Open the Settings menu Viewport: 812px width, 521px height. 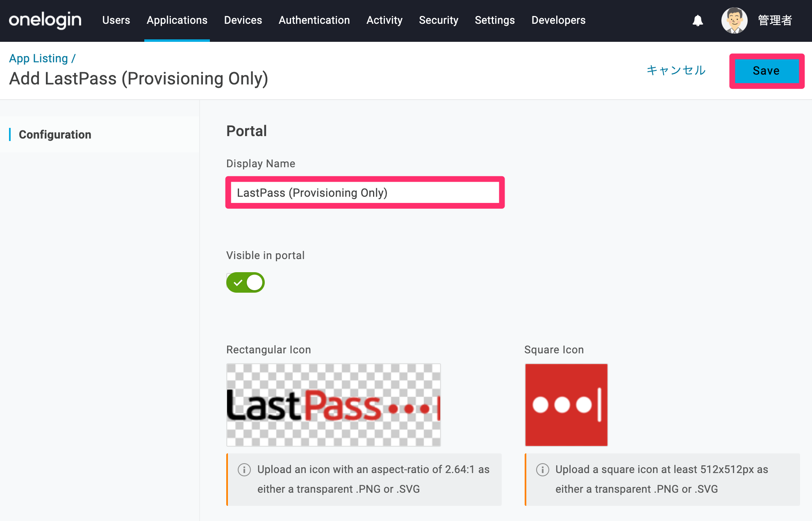(495, 20)
